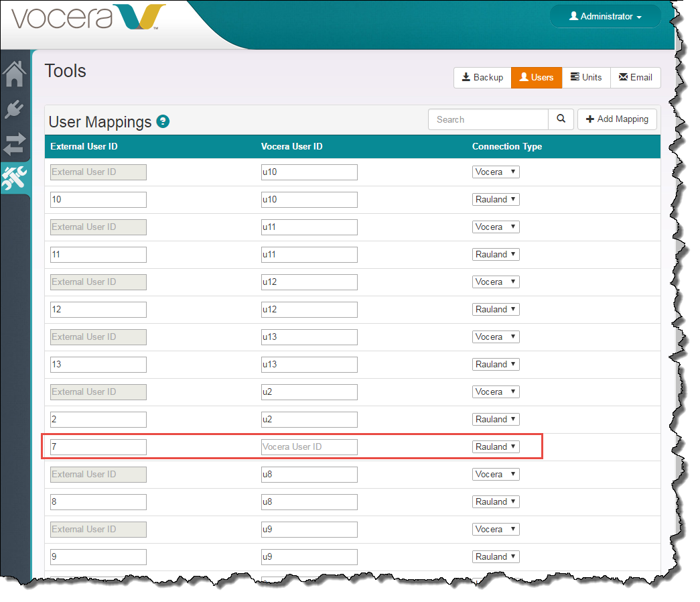Switch to the Email tab

click(635, 77)
